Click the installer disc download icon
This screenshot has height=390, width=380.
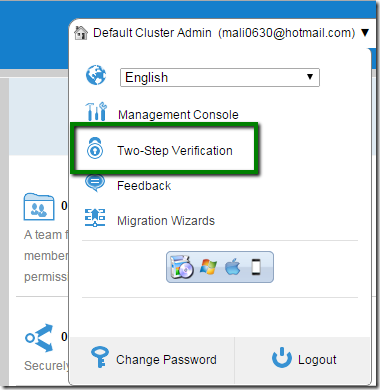[182, 267]
